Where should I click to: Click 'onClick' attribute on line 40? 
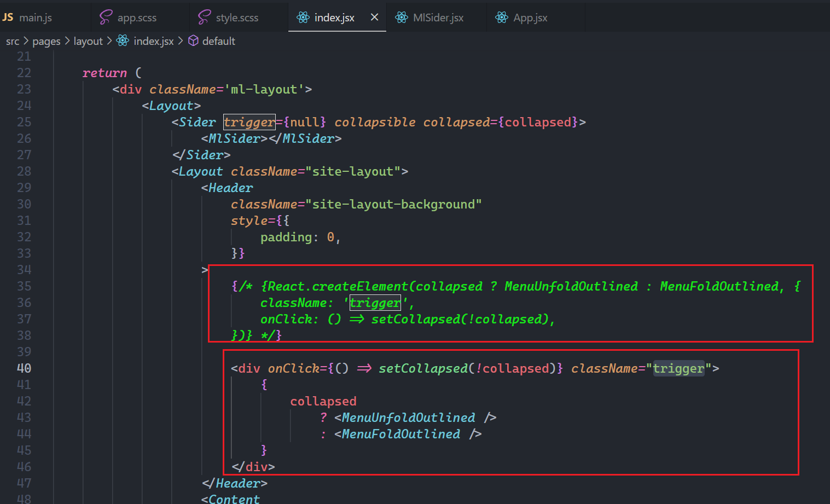pos(294,368)
